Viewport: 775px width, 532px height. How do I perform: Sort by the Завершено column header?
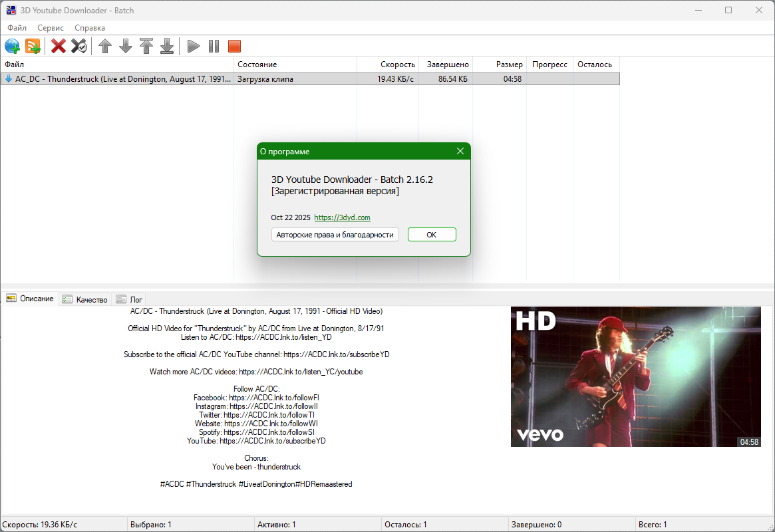446,65
